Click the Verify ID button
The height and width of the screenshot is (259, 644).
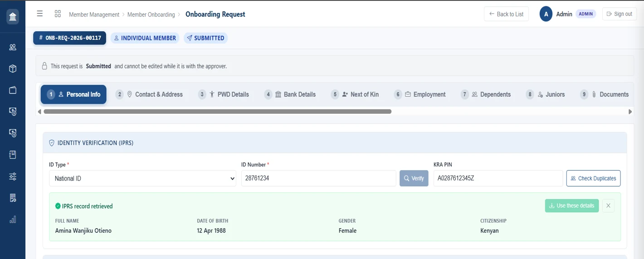pyautogui.click(x=414, y=178)
